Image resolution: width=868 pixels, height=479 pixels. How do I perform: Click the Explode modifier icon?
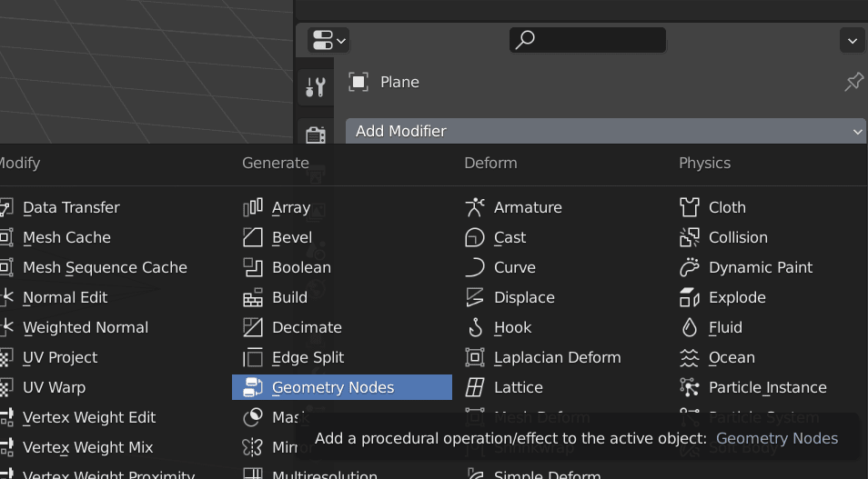(690, 297)
